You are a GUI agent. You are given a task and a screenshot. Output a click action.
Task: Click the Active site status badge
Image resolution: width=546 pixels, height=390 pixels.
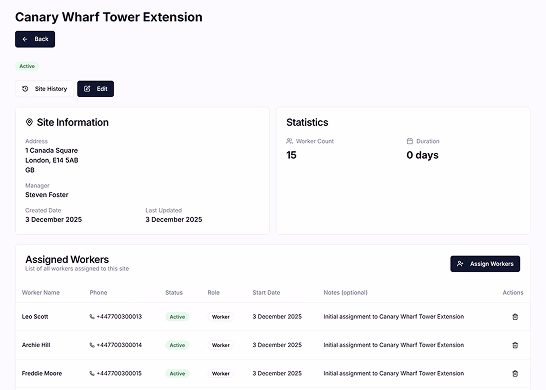click(x=27, y=66)
